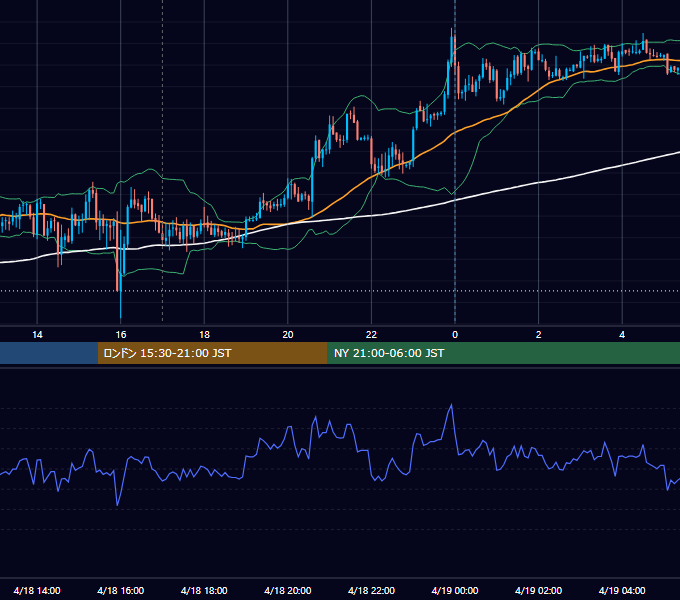This screenshot has height=600, width=680.
Task: Click hour label 14 on price chart axis
Action: pyautogui.click(x=37, y=334)
